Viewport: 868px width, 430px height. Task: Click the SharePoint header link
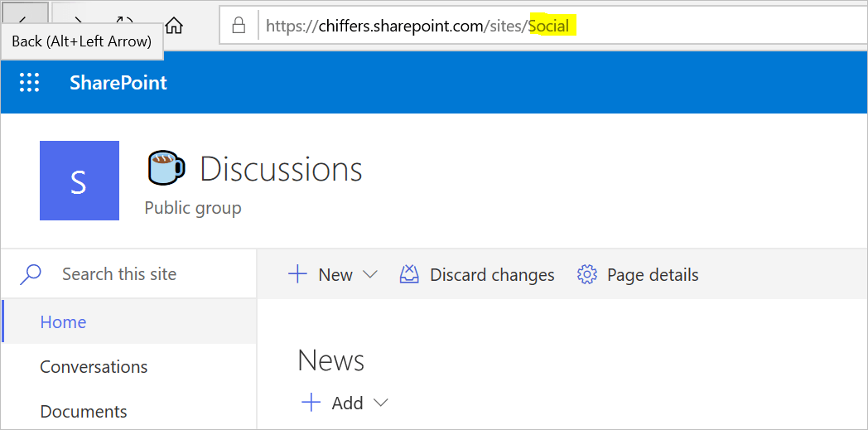[x=118, y=83]
